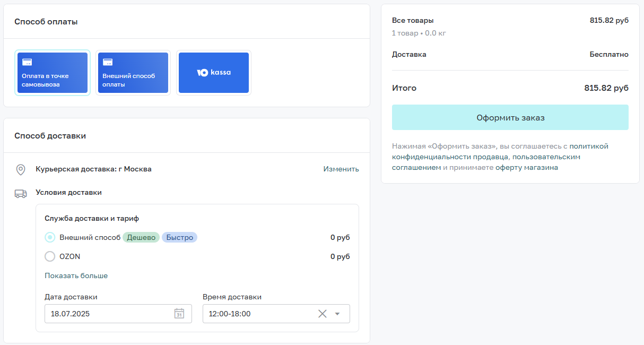
Task: Open 'оферту магазина' link
Action: (x=527, y=168)
